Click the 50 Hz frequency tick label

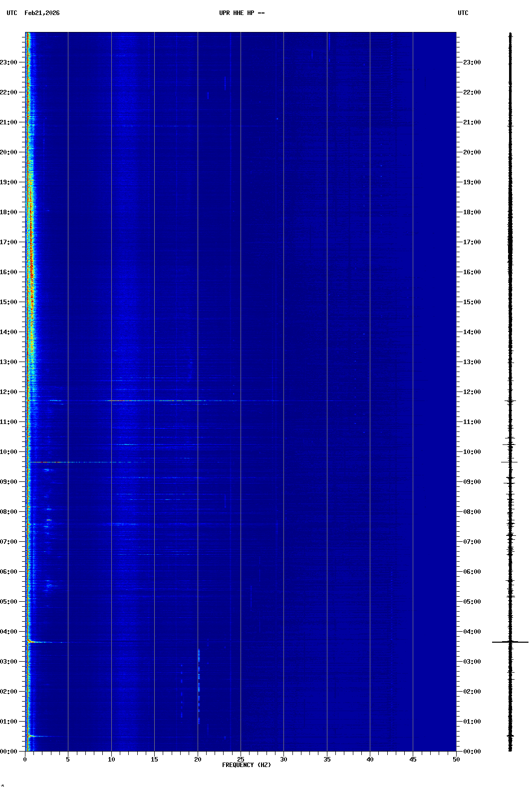(456, 760)
